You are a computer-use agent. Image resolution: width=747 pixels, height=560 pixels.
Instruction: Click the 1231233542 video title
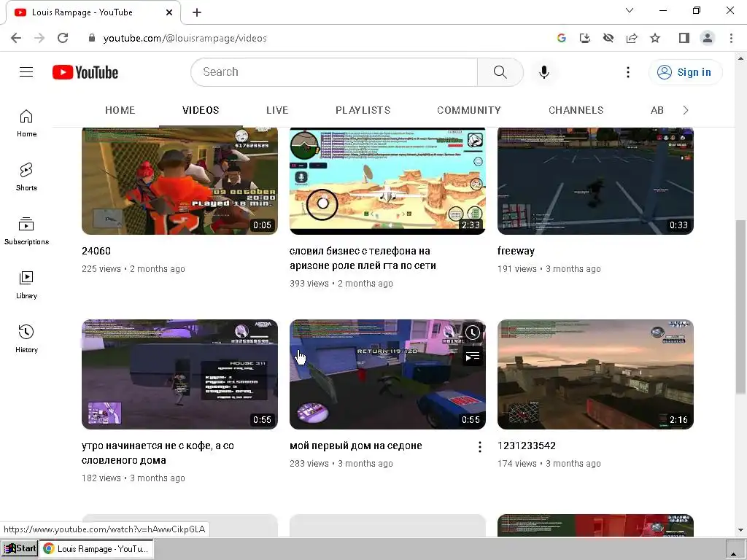tap(527, 446)
